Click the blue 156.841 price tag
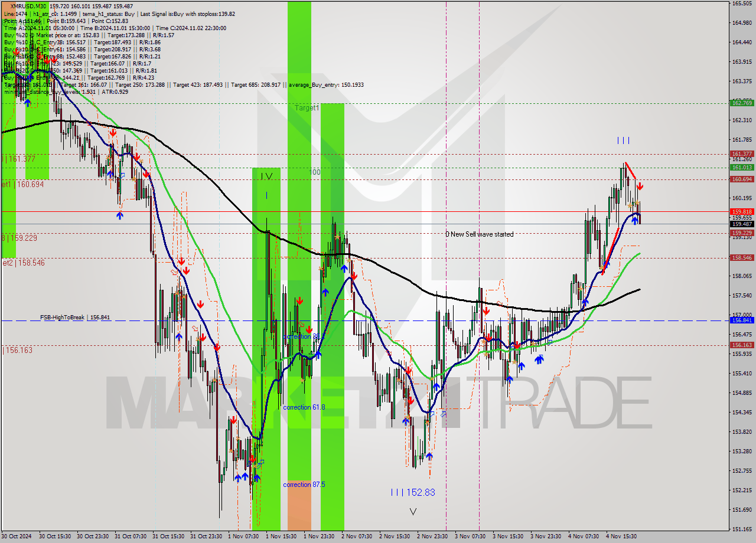This screenshot has width=756, height=543. coord(742,320)
